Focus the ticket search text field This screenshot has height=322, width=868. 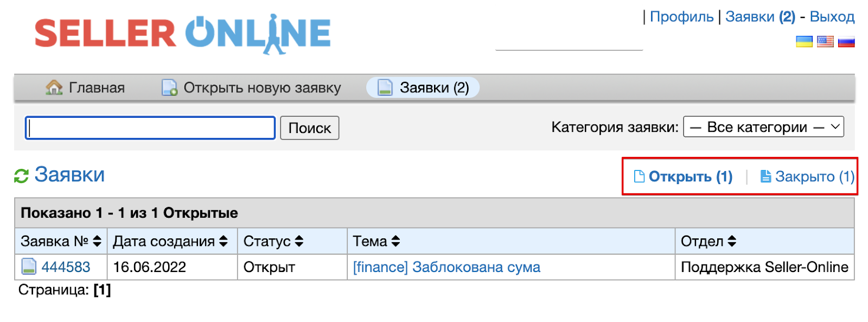[150, 128]
